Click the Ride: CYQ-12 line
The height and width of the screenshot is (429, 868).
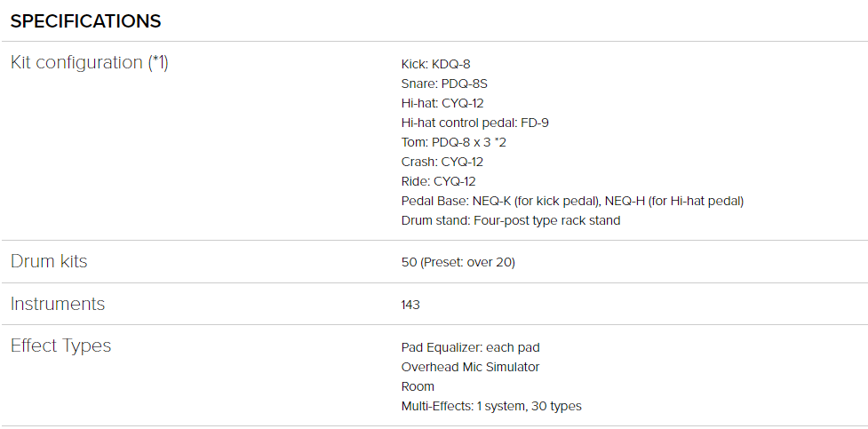pyautogui.click(x=439, y=181)
